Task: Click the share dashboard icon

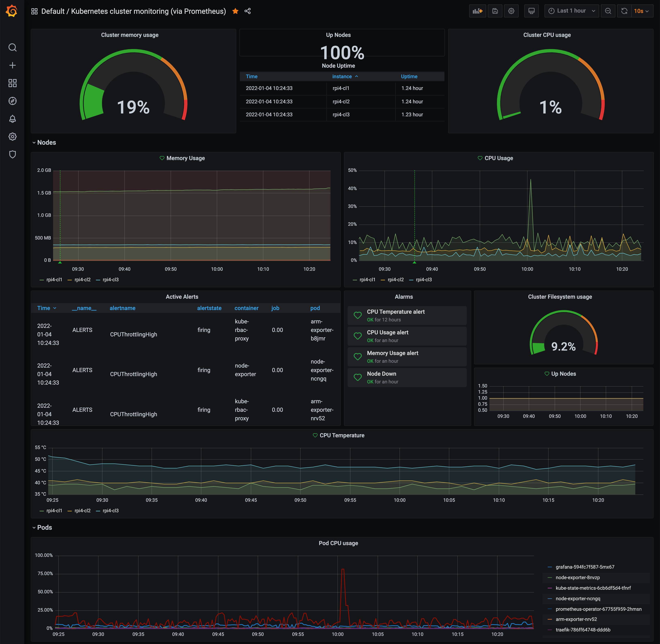Action: pos(248,11)
